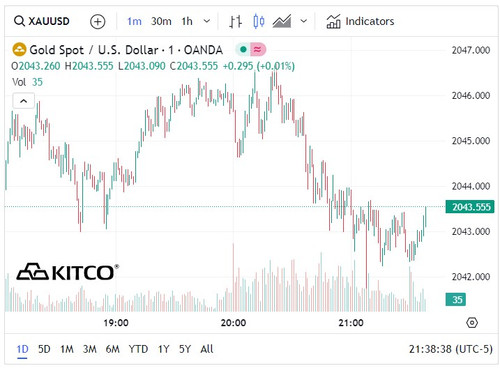500x370 pixels.
Task: Select the 1D date range
Action: coord(22,349)
